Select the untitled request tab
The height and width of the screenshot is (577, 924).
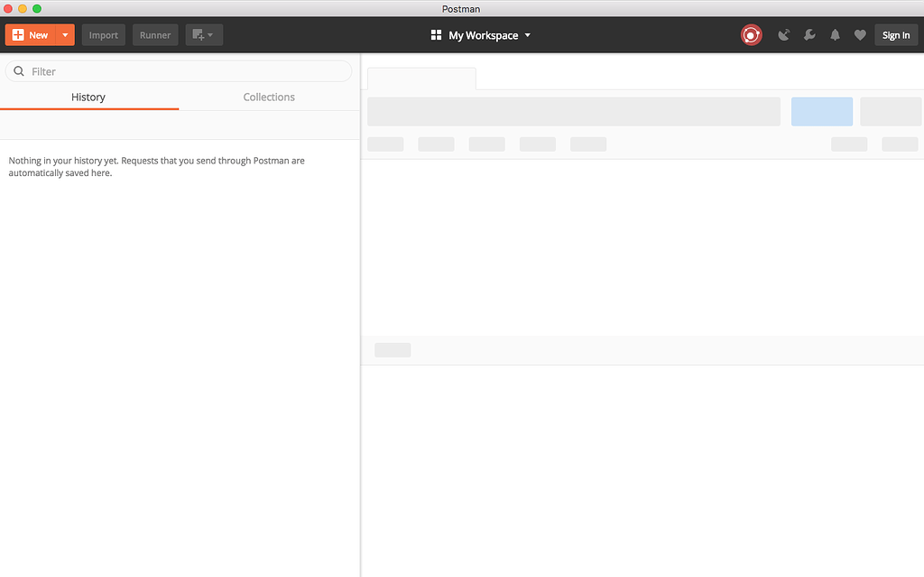coord(420,79)
